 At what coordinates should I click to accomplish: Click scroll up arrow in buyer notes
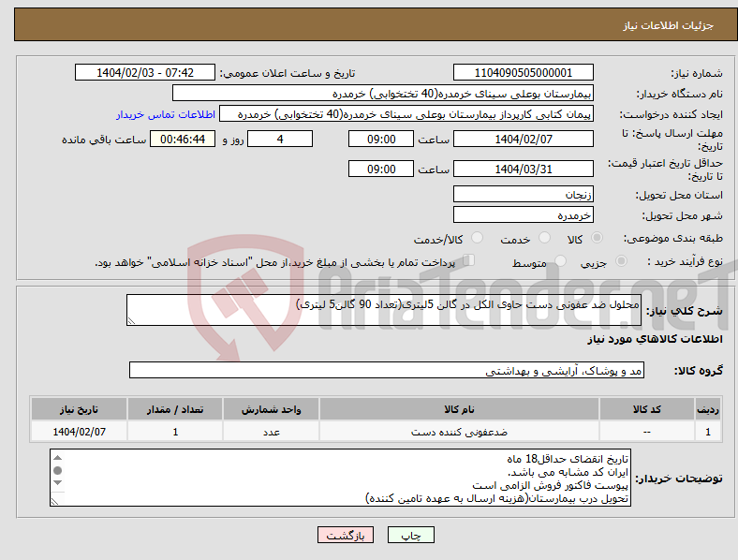click(57, 458)
